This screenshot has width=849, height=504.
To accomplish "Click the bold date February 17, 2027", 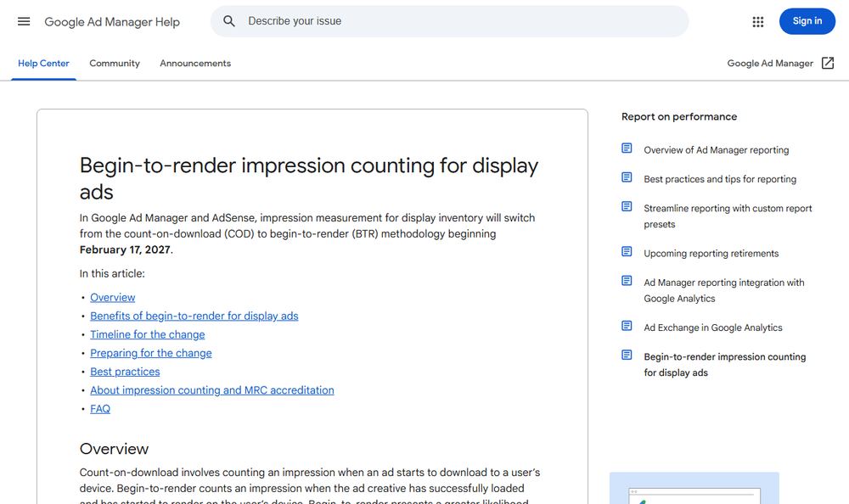I will (x=125, y=249).
